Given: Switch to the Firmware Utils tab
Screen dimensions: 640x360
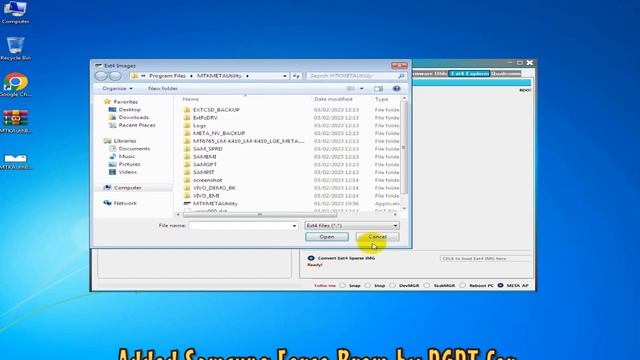Looking at the screenshot, I should point(430,73).
